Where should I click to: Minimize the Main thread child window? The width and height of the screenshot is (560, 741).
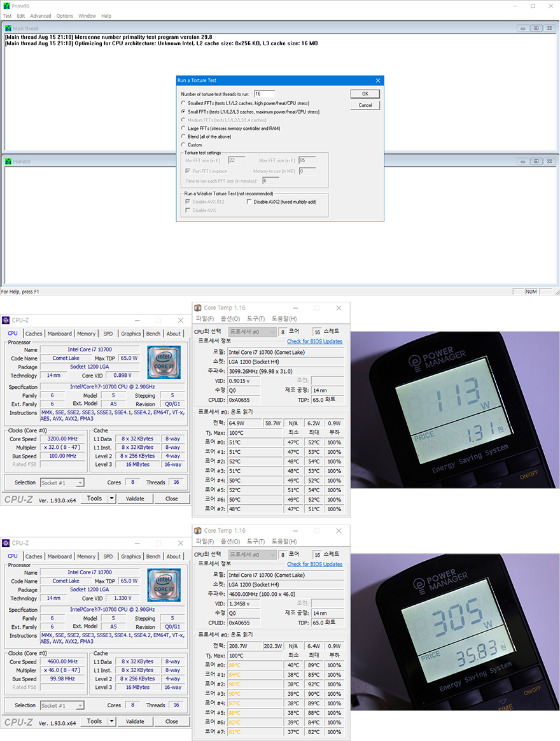coord(522,29)
